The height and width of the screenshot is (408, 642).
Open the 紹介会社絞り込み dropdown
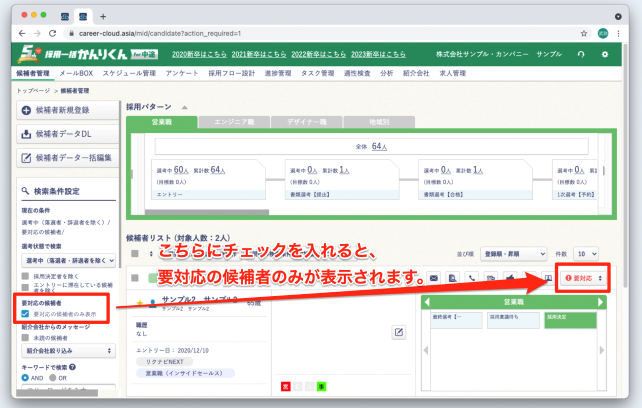click(68, 351)
